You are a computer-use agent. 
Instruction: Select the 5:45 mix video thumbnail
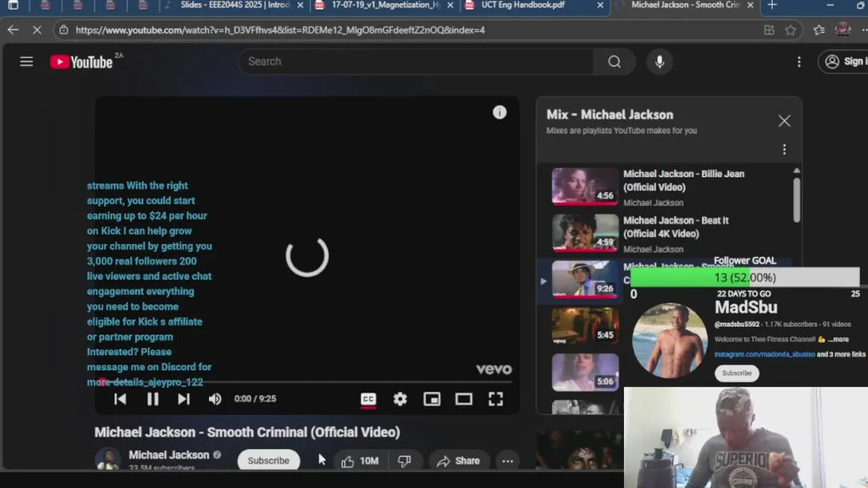click(x=585, y=325)
